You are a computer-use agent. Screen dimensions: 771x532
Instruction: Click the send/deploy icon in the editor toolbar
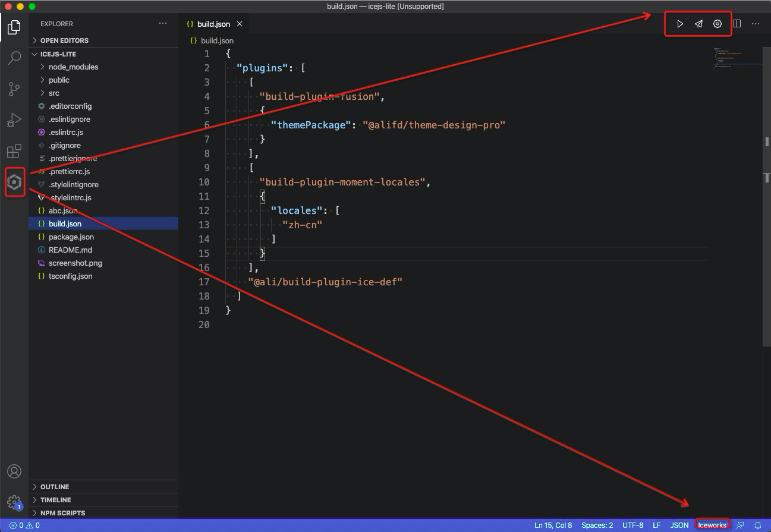(x=698, y=24)
